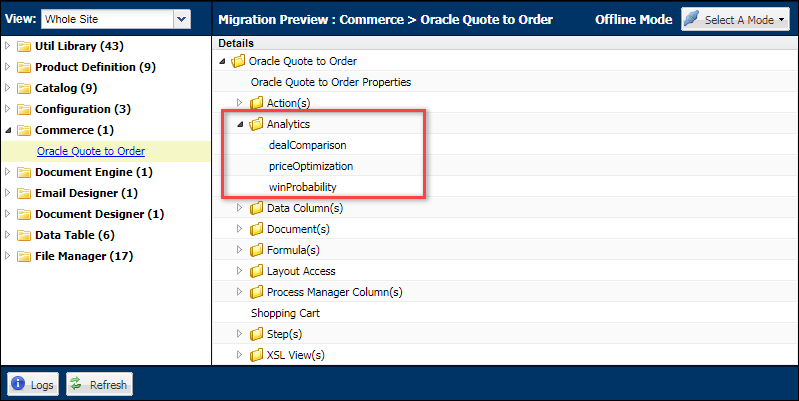
Task: Expand the XSL View(s) node
Action: point(239,355)
